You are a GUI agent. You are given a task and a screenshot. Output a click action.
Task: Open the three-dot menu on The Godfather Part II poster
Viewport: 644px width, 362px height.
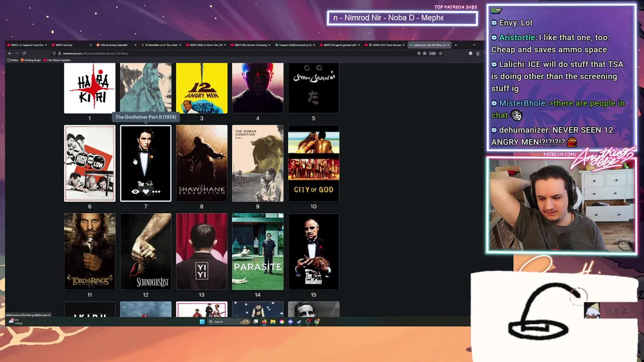click(156, 192)
